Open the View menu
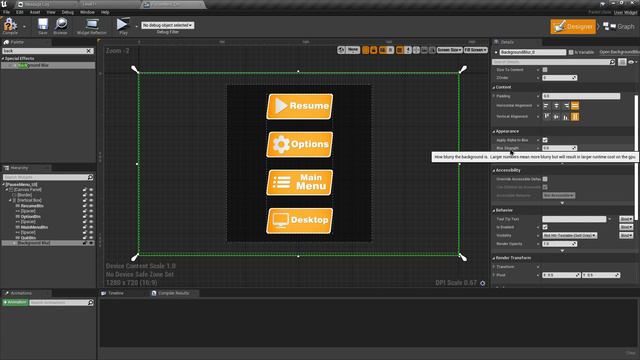Screen dimensions: 640x360 [51, 12]
